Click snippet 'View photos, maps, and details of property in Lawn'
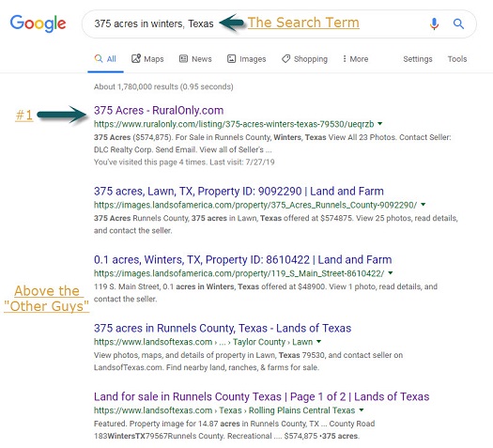Viewport: 493px width, 448px height. click(x=248, y=362)
